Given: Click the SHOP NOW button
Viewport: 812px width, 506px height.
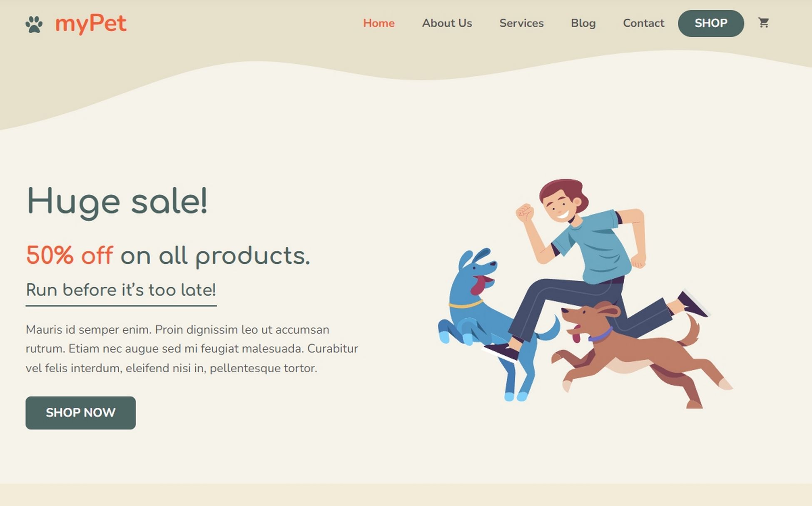Looking at the screenshot, I should click(80, 413).
